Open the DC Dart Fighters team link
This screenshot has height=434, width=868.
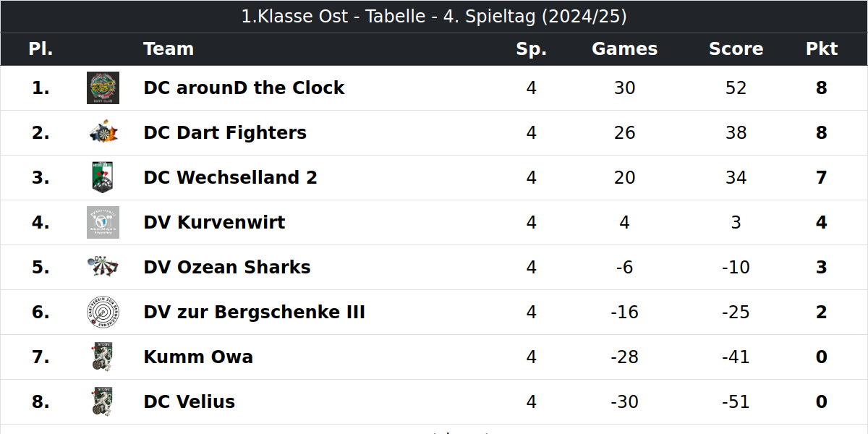tap(225, 133)
